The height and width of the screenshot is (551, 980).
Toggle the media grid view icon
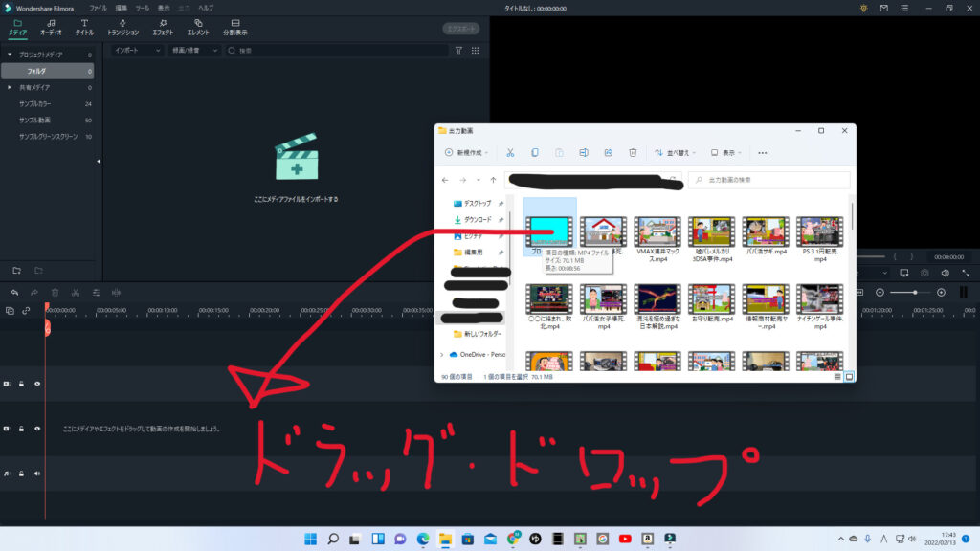475,51
